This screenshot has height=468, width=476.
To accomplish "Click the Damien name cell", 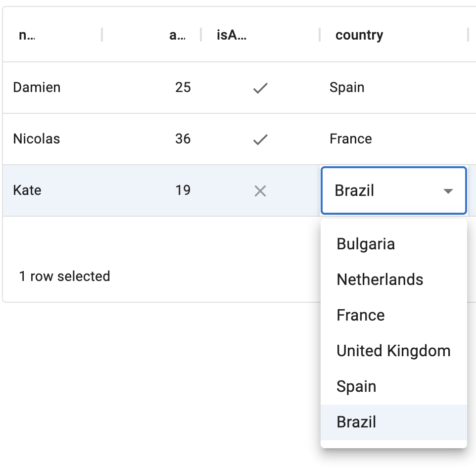I will [x=37, y=88].
